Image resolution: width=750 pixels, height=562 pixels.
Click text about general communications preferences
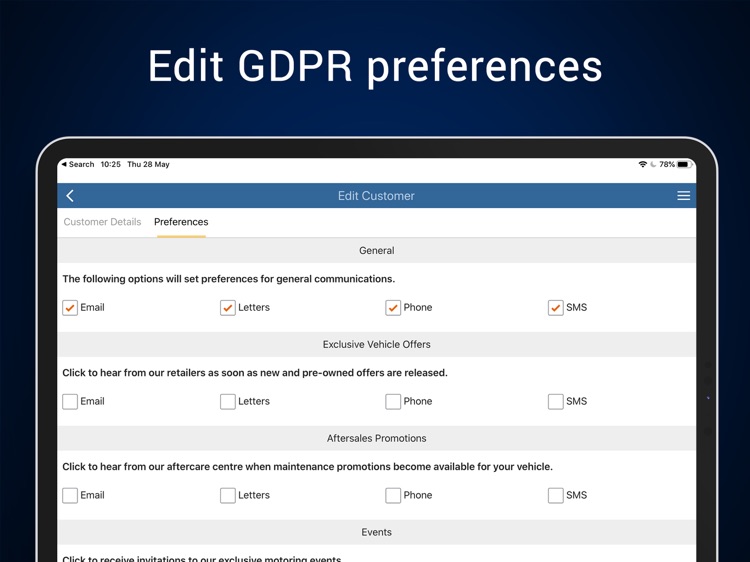[x=229, y=279]
